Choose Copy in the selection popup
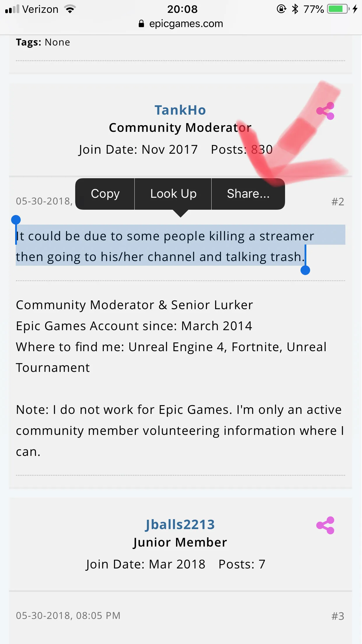 (105, 194)
